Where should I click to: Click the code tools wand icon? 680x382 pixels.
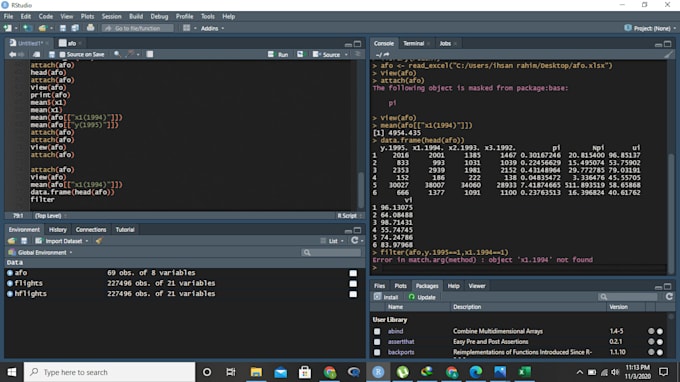tap(130, 54)
